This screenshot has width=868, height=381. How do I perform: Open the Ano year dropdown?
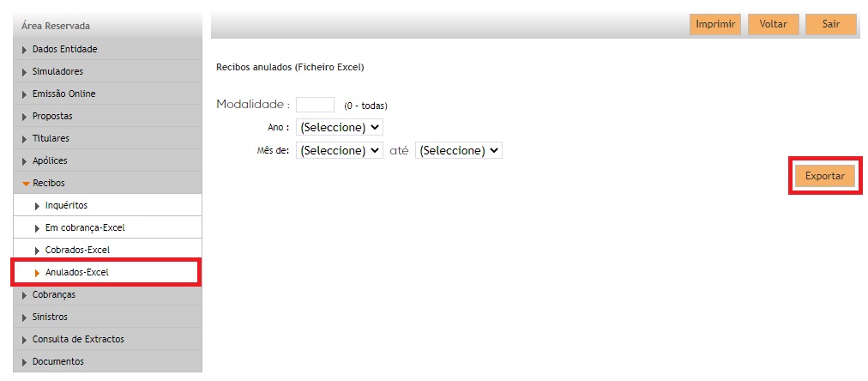tap(340, 127)
